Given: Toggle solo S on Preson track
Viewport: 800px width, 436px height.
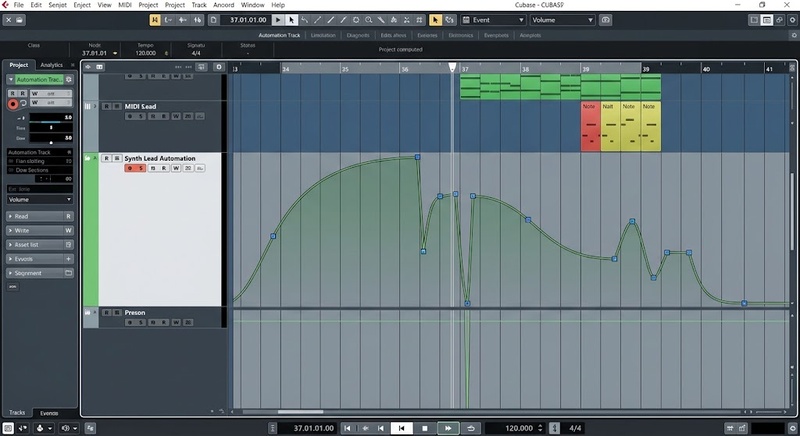Looking at the screenshot, I should pos(141,322).
